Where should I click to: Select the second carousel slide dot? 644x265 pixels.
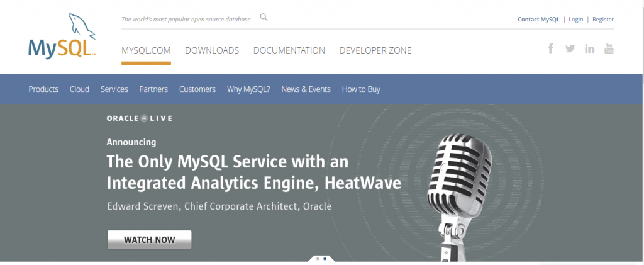point(325,259)
